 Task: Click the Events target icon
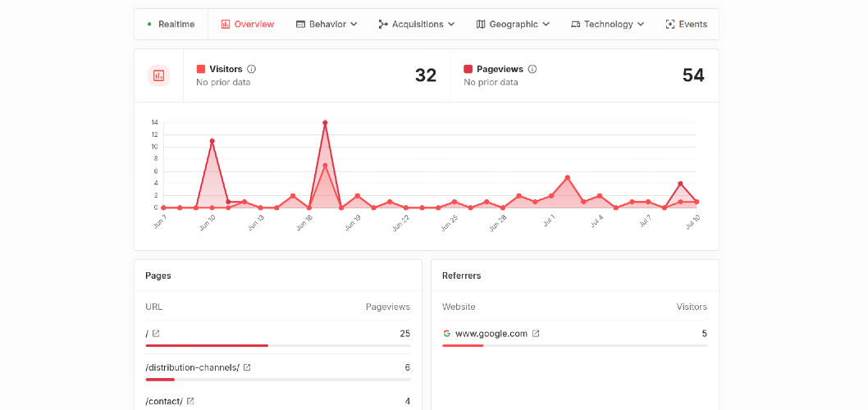(669, 25)
